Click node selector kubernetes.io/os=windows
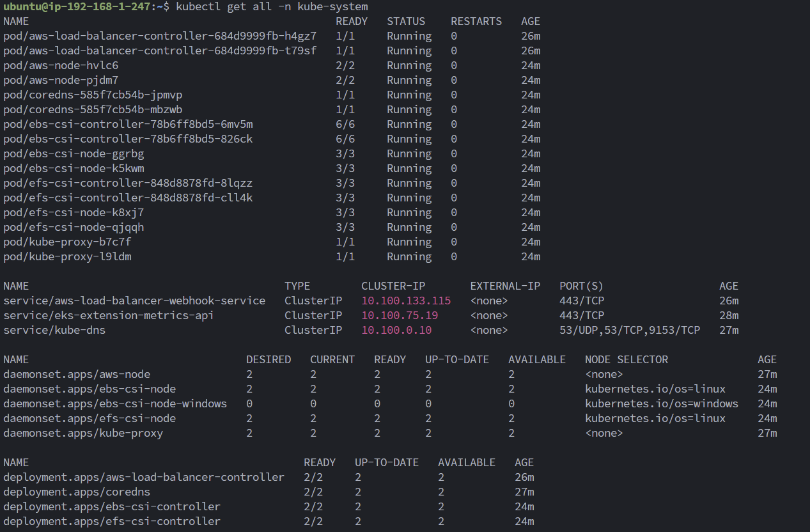The height and width of the screenshot is (532, 810). tap(662, 403)
